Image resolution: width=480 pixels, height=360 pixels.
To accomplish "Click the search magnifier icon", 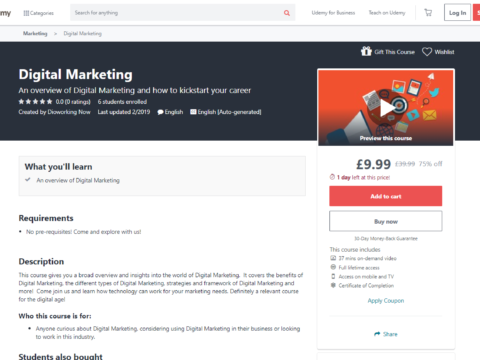I will tap(287, 13).
